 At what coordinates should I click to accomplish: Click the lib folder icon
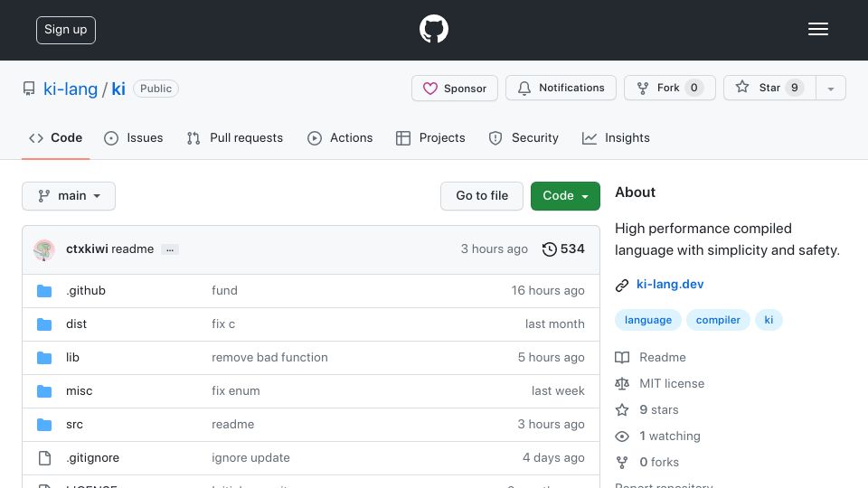point(44,358)
